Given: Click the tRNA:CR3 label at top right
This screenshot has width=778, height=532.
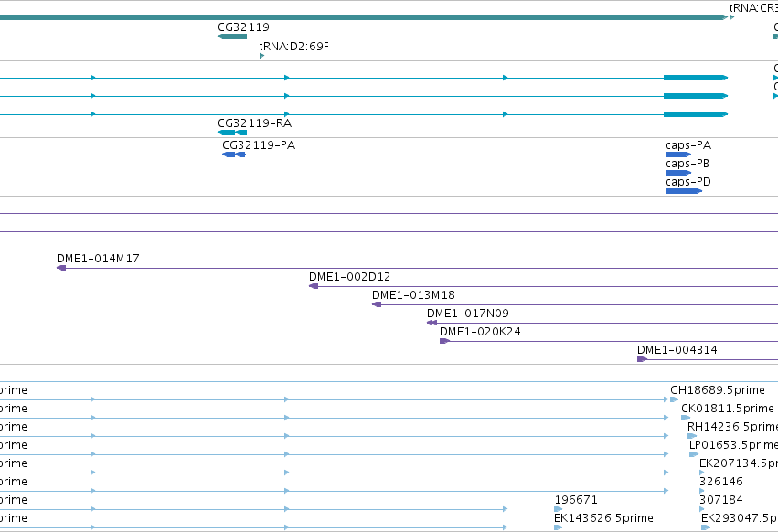Looking at the screenshot, I should coord(753,8).
